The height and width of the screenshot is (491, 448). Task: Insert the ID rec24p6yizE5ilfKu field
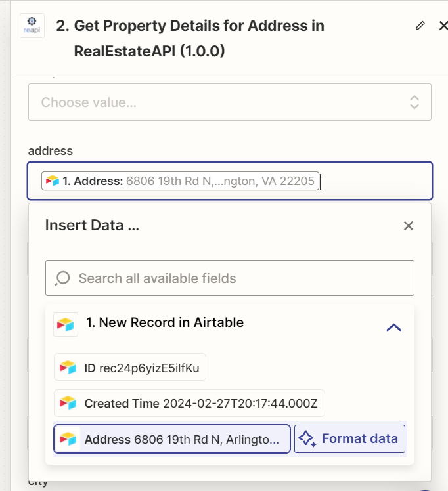pyautogui.click(x=129, y=367)
